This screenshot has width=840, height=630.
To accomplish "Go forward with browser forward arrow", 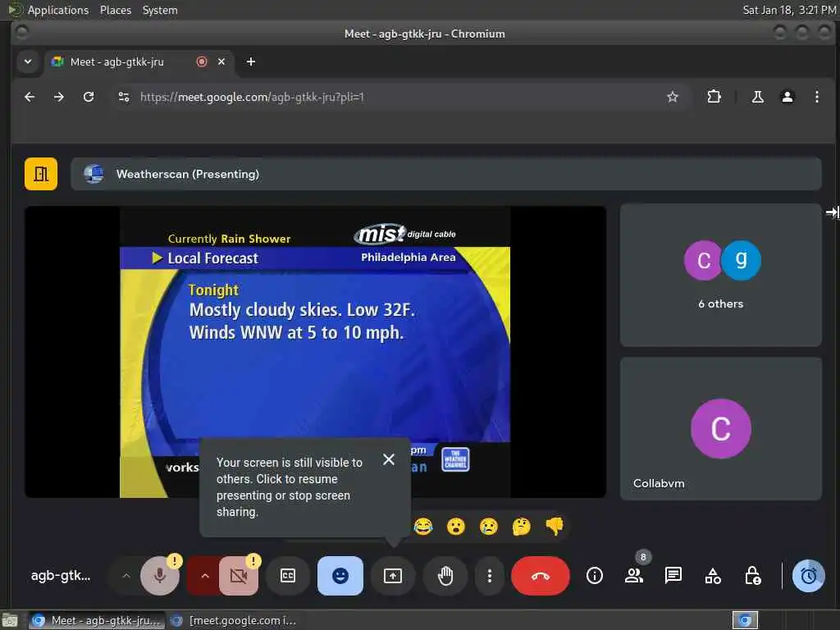I will coord(59,97).
